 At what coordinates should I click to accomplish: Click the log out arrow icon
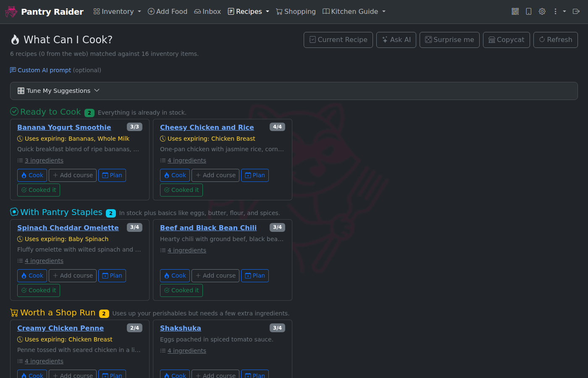click(x=576, y=11)
